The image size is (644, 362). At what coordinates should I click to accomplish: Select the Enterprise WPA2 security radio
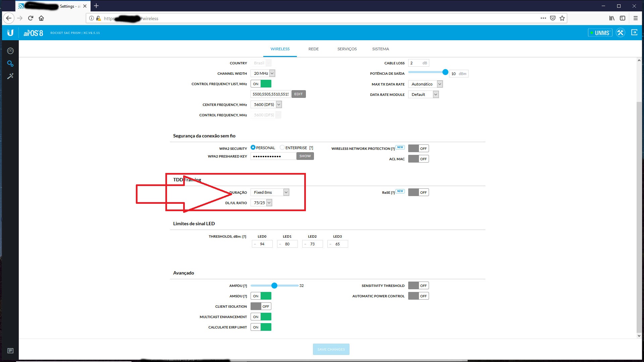pyautogui.click(x=282, y=147)
